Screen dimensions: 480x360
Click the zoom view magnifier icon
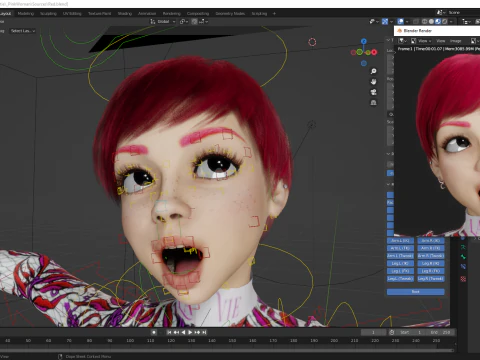coord(374,71)
